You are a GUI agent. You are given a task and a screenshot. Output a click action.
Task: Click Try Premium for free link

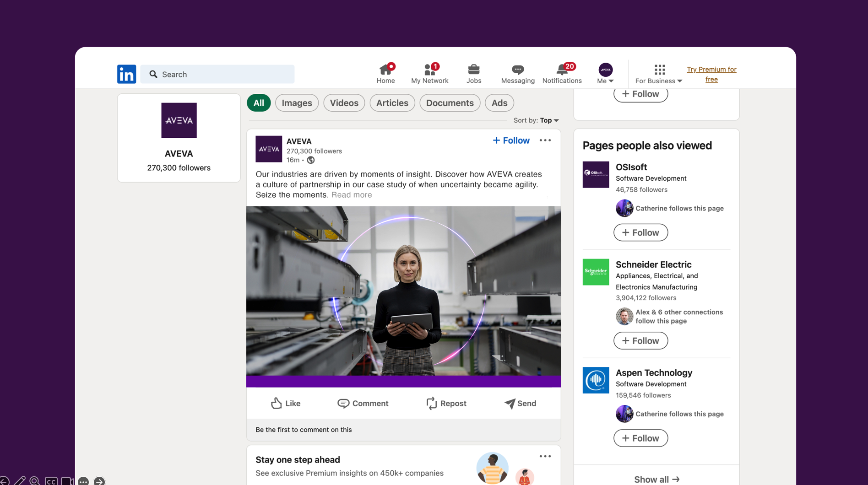click(x=711, y=74)
